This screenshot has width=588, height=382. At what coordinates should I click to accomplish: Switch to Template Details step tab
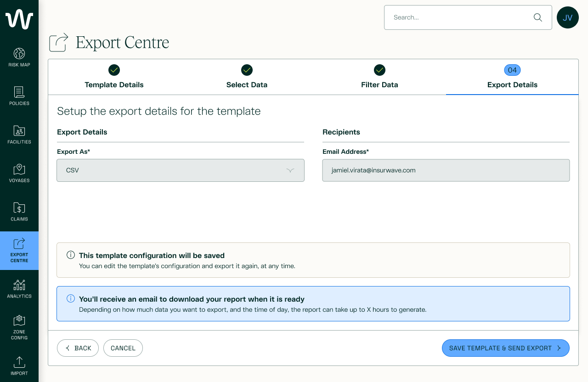114,77
